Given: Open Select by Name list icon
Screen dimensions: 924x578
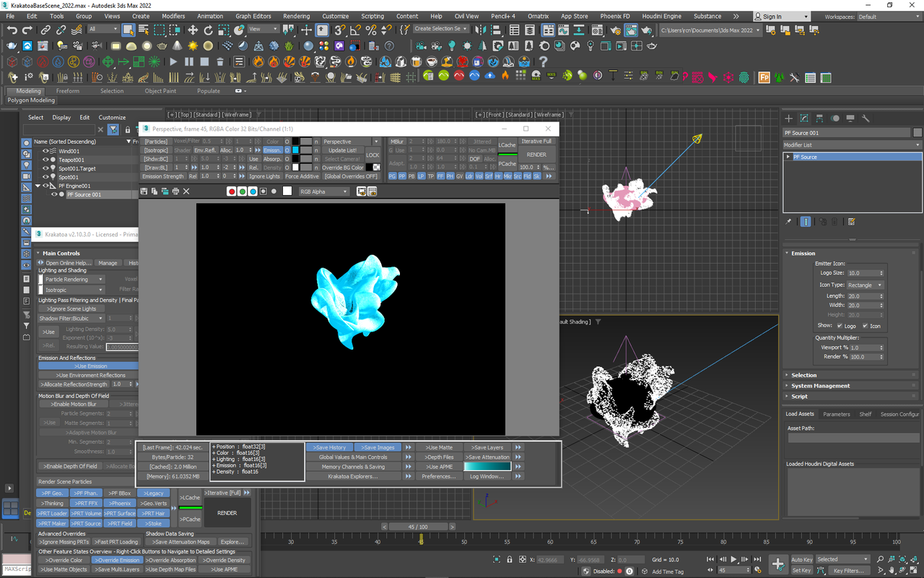Looking at the screenshot, I should click(144, 30).
